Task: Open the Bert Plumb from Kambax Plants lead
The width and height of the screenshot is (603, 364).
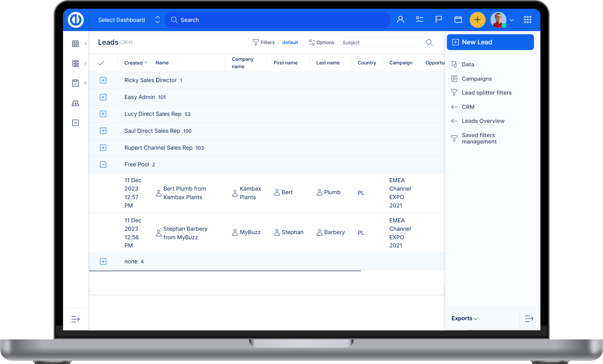Action: click(185, 193)
